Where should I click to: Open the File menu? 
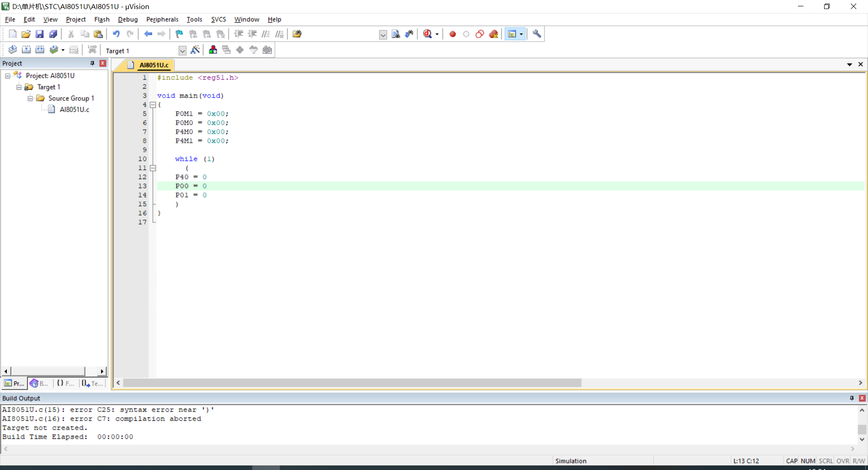point(10,19)
